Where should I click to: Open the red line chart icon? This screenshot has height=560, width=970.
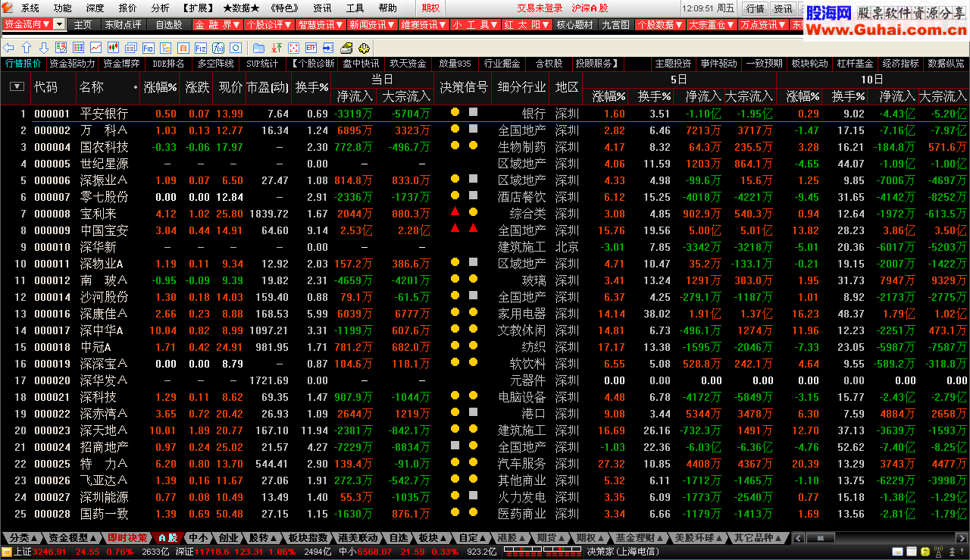click(95, 47)
